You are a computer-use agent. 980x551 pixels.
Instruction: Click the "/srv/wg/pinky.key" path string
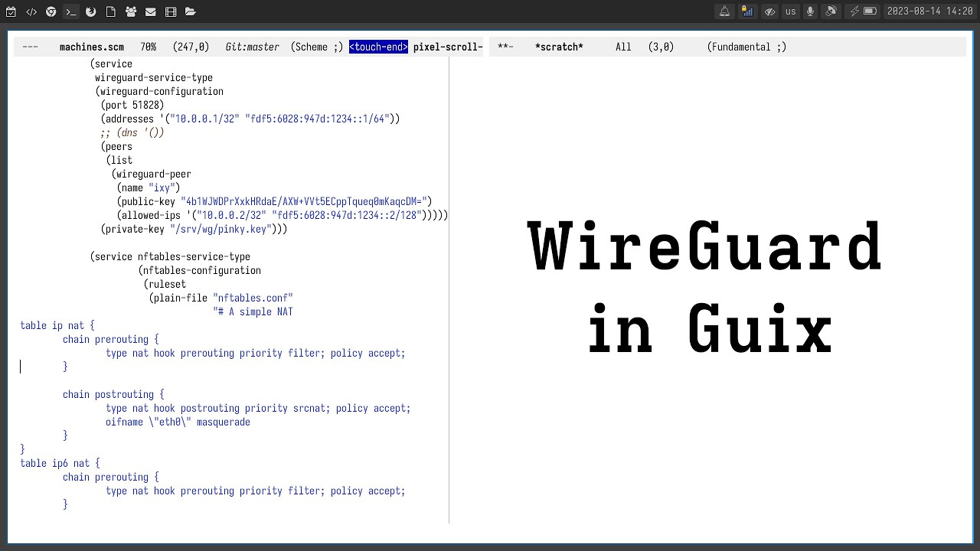tap(220, 229)
